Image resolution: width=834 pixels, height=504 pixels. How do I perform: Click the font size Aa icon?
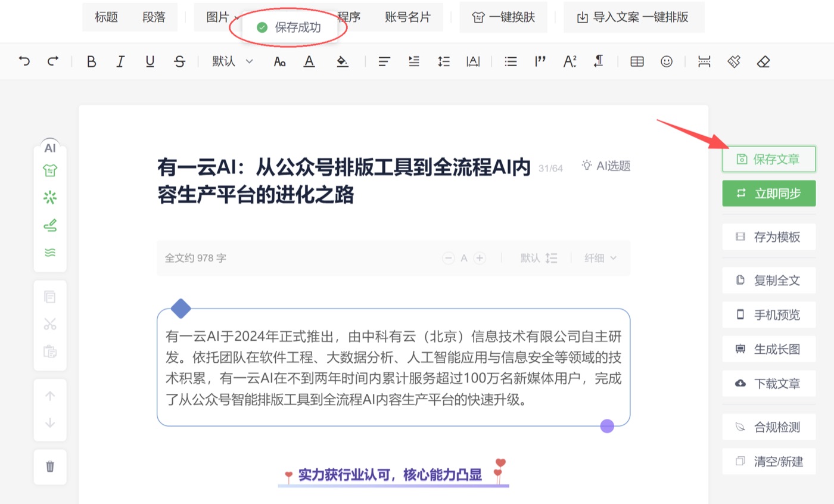coord(279,61)
